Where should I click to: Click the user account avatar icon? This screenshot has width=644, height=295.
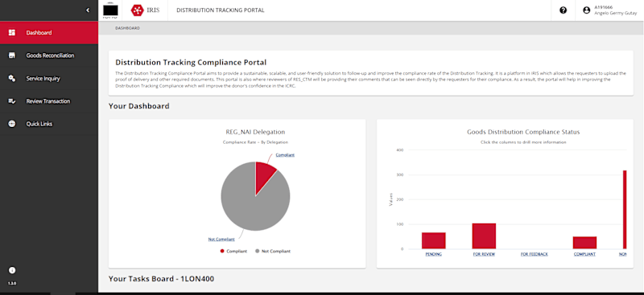[x=587, y=10]
